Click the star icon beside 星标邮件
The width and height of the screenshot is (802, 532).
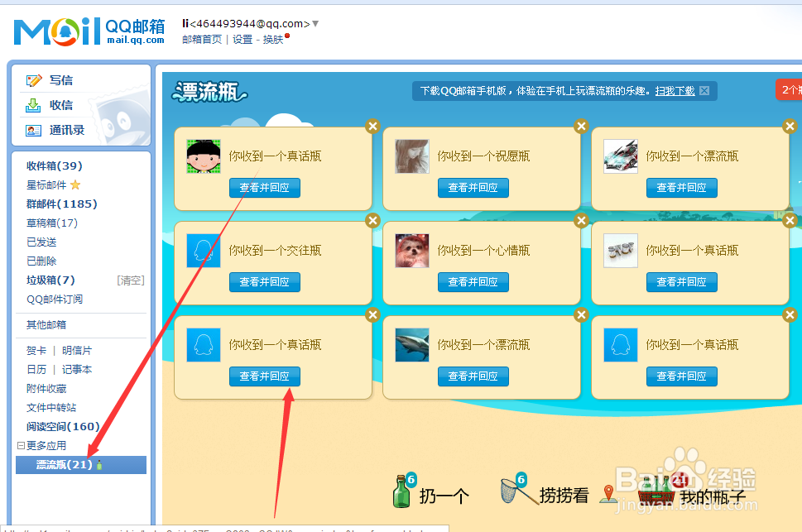(75, 185)
